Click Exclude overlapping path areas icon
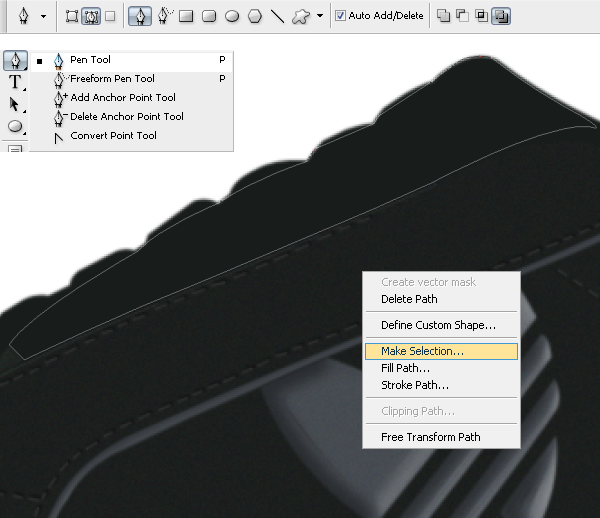The width and height of the screenshot is (600, 518). pyautogui.click(x=501, y=16)
